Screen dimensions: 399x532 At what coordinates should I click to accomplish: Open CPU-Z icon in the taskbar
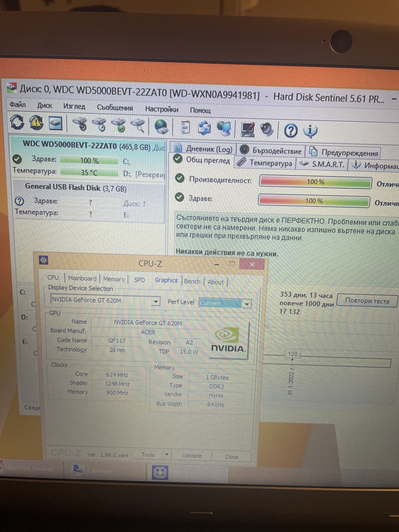[160, 473]
